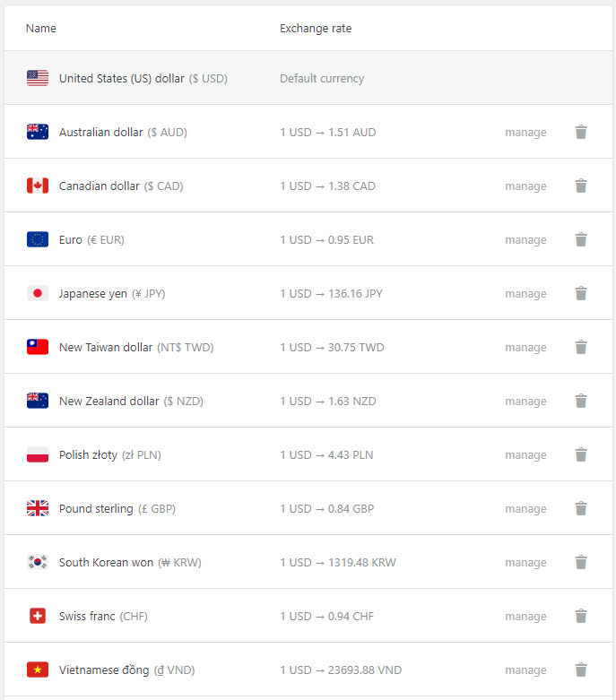Open manage link for Pound sterling

(525, 509)
